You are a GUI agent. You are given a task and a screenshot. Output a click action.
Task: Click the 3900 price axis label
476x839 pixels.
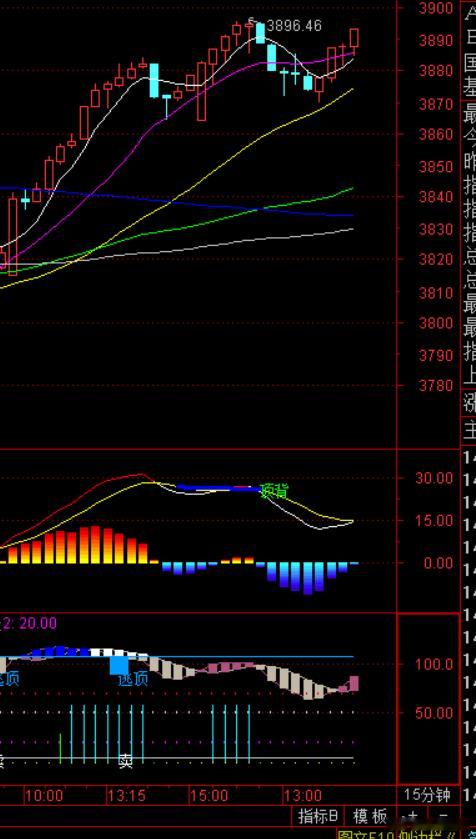(436, 8)
